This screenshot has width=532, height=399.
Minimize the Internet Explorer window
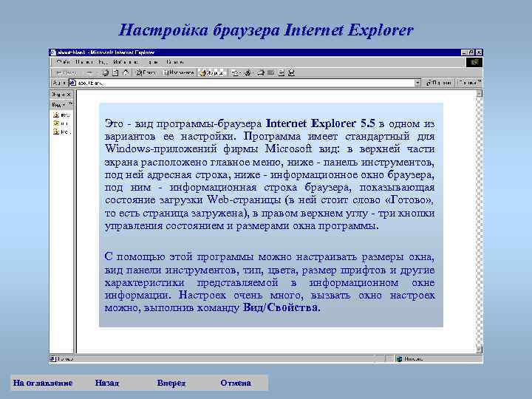pyautogui.click(x=464, y=52)
